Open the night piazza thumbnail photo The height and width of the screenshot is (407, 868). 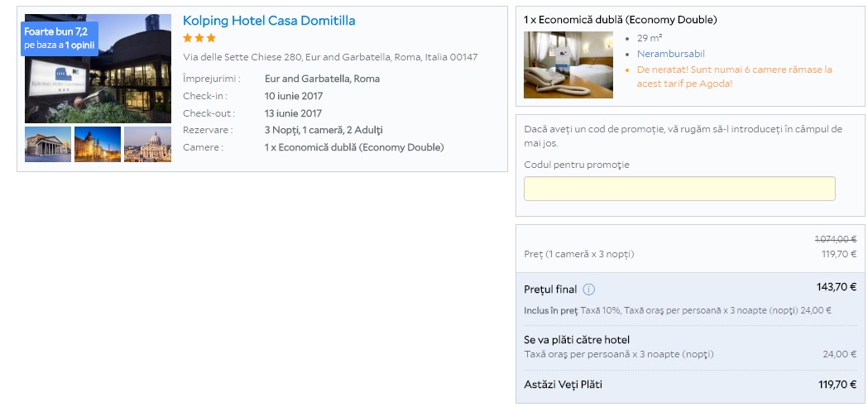click(98, 144)
